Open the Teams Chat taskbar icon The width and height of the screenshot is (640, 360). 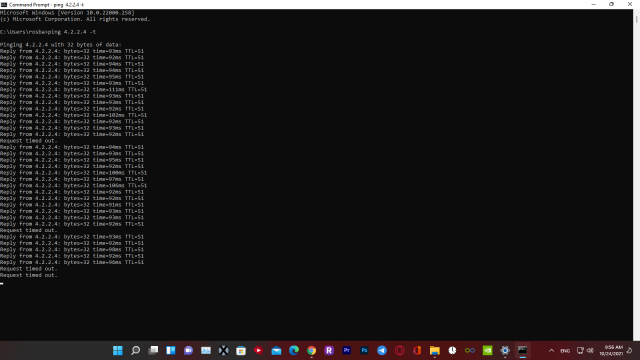point(188,350)
